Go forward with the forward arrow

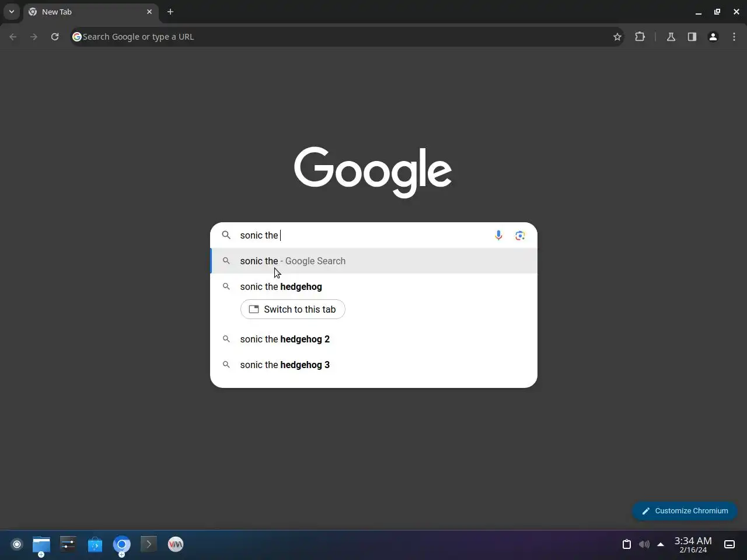point(34,37)
